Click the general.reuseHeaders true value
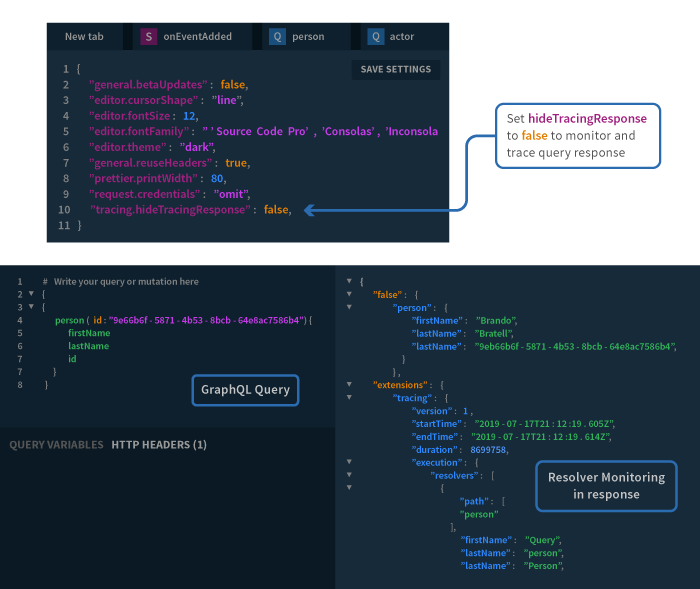Viewport: 700px width, 589px height. tap(236, 163)
